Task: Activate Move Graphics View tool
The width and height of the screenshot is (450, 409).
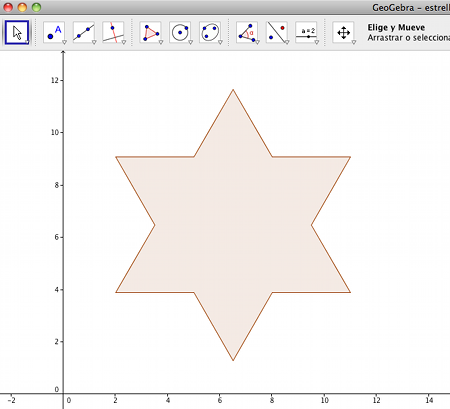Action: (x=343, y=32)
